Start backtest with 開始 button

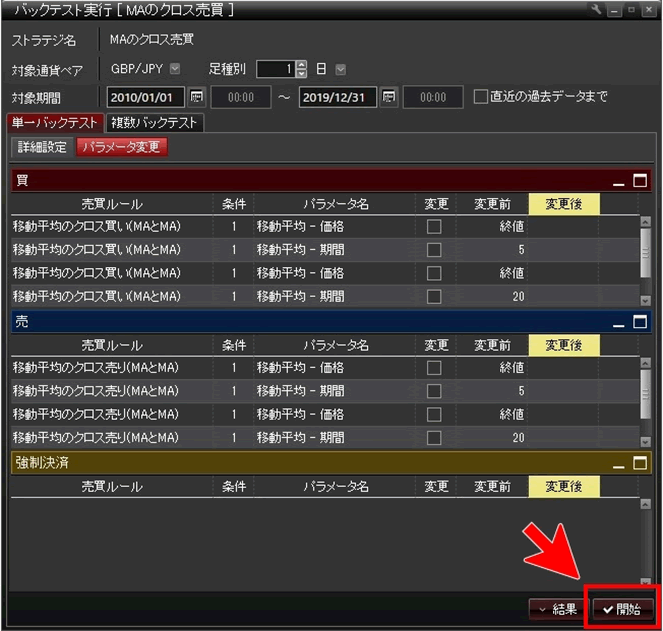tap(622, 609)
